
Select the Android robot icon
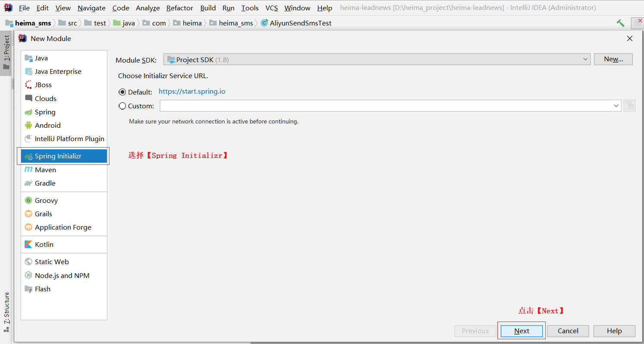tap(28, 126)
